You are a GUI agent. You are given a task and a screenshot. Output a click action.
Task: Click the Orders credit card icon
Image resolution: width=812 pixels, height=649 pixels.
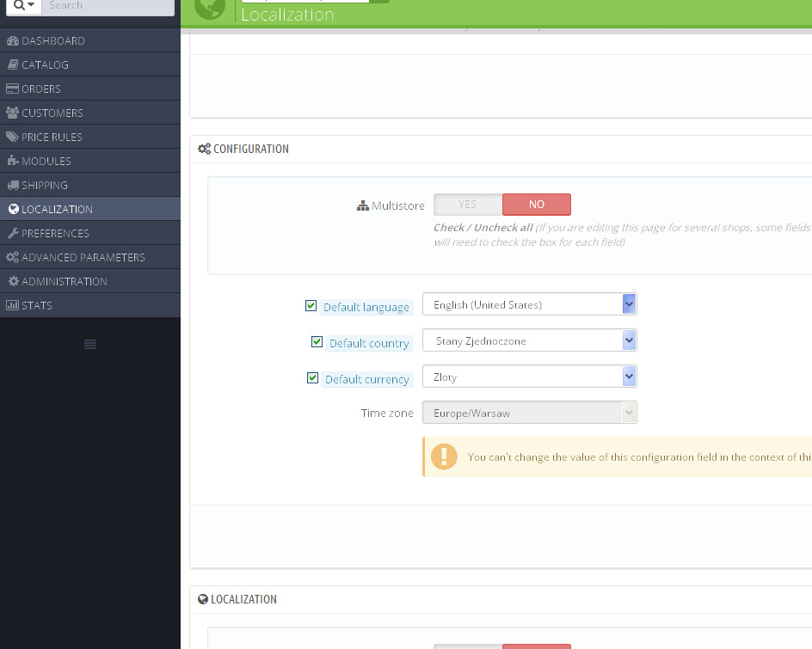point(12,89)
